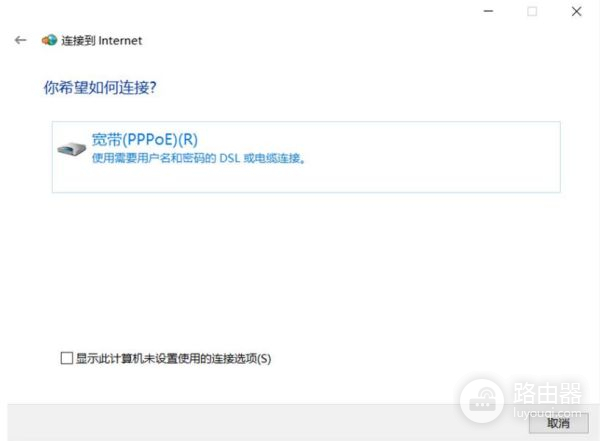
Task: Click the luyouqi.com watermark text
Action: point(547,413)
